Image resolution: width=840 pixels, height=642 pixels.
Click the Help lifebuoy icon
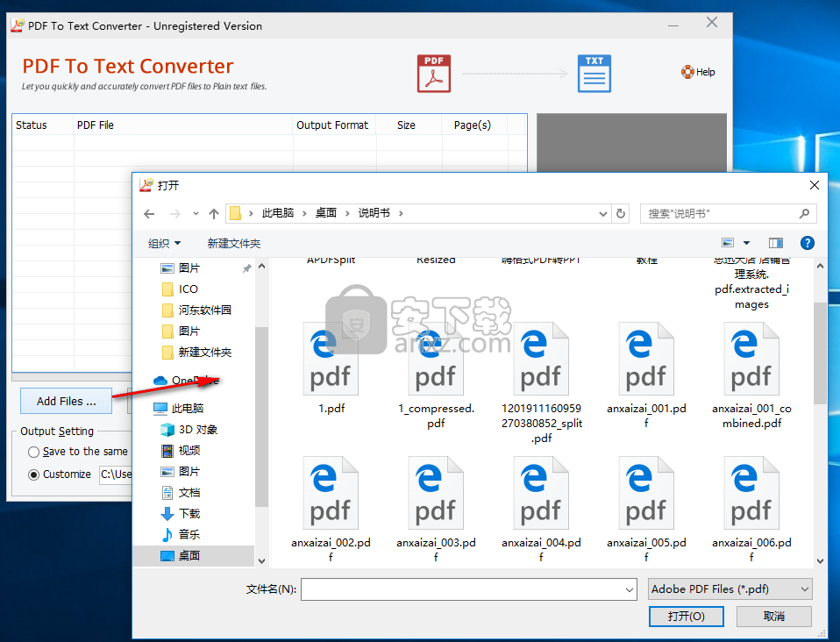687,72
